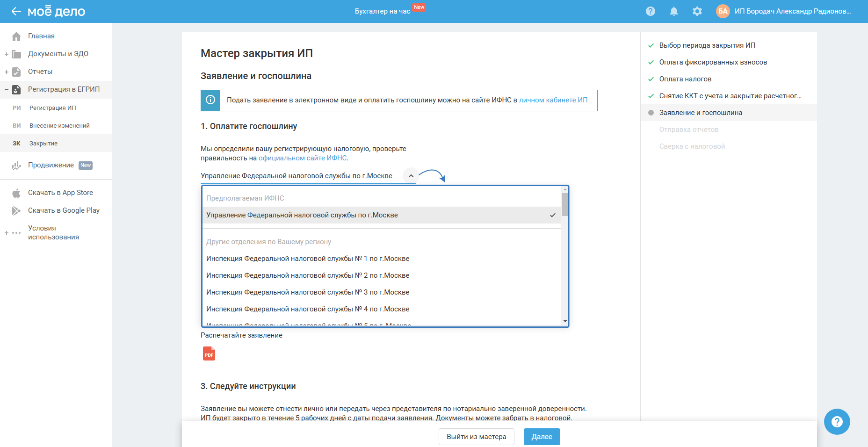Open the notifications bell
The width and height of the screenshot is (868, 447).
673,11
